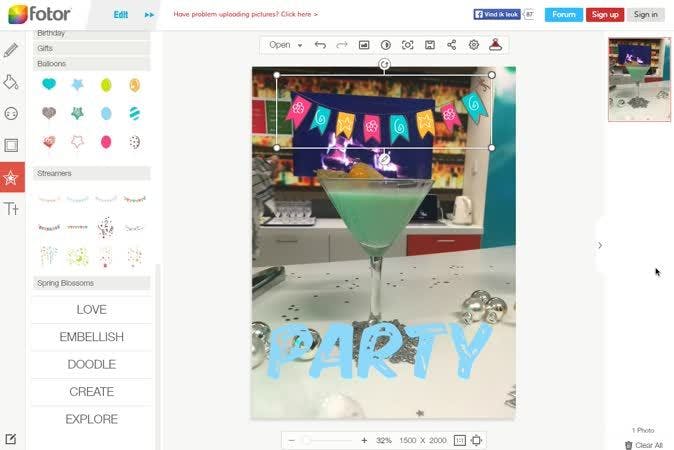The image size is (674, 450).
Task: Open the Forum page
Action: pyautogui.click(x=564, y=15)
